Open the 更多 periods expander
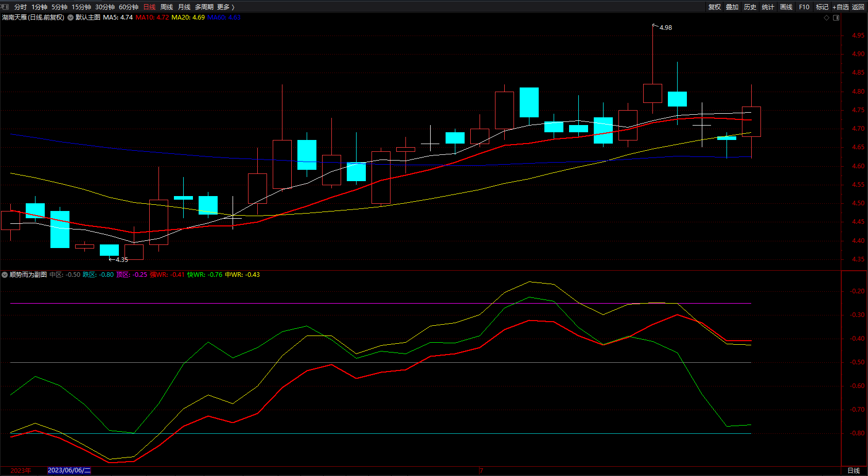Image resolution: width=868 pixels, height=476 pixels. [225, 7]
